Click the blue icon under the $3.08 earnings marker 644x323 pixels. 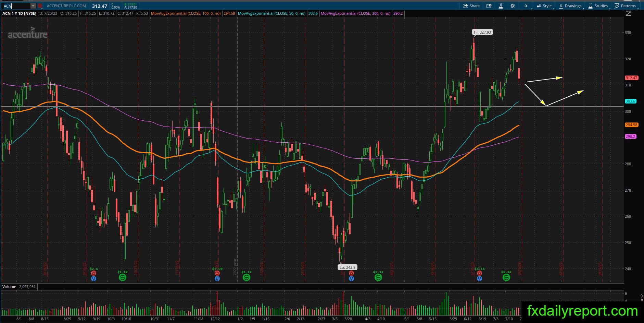click(x=217, y=279)
